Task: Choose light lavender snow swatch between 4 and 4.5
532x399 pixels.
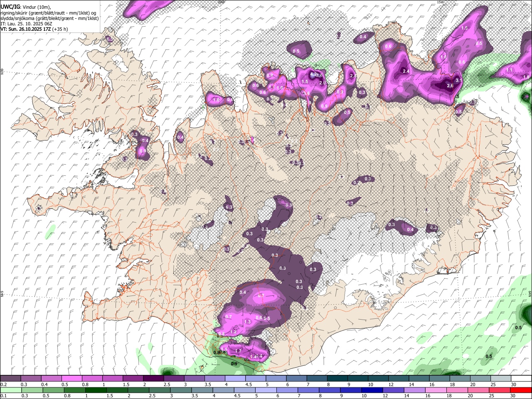Action: [235, 378]
